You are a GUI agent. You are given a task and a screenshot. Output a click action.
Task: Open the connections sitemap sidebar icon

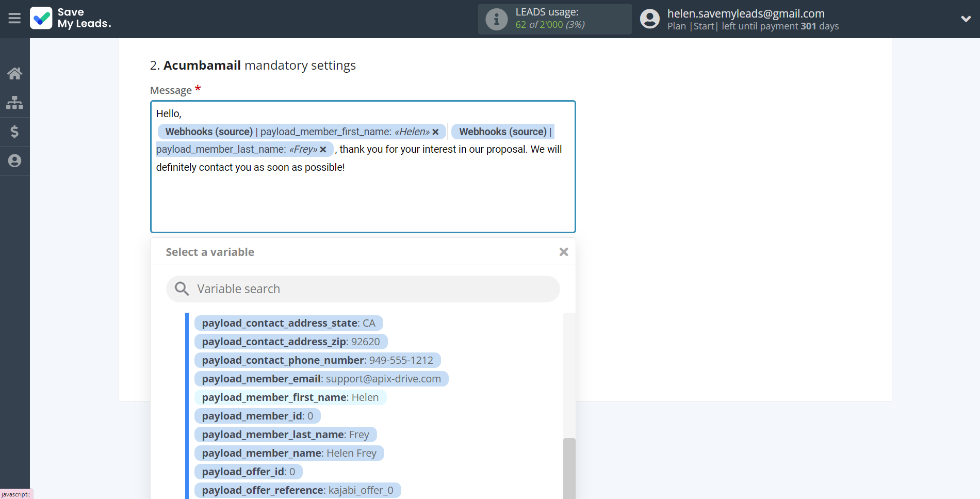[14, 103]
